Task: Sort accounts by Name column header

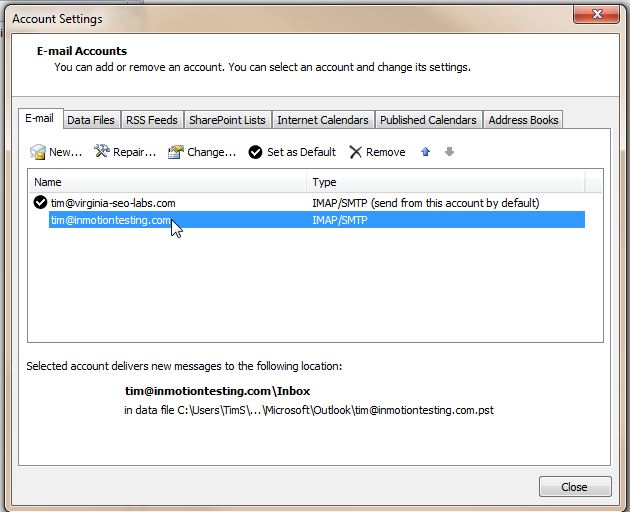Action: tap(168, 182)
